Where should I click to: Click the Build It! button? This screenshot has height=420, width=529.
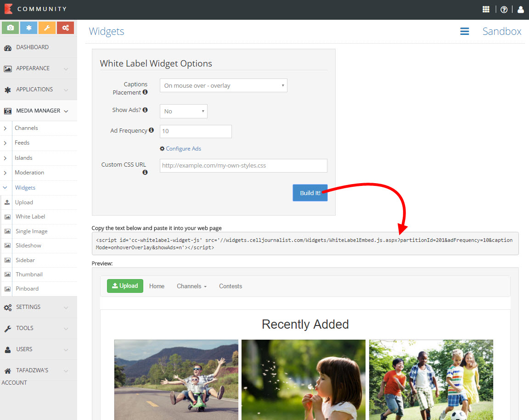click(x=310, y=193)
